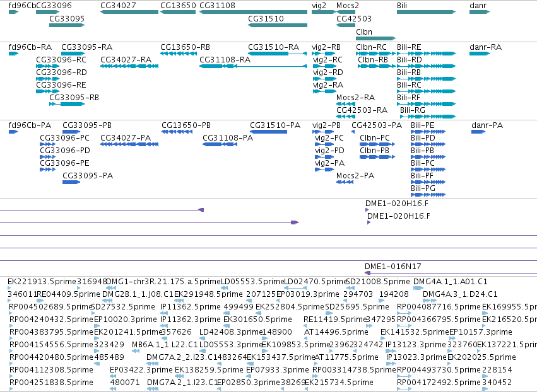This screenshot has height=392, width=537.
Task: Open EST EK291948.5prime
Action: (x=179, y=301)
